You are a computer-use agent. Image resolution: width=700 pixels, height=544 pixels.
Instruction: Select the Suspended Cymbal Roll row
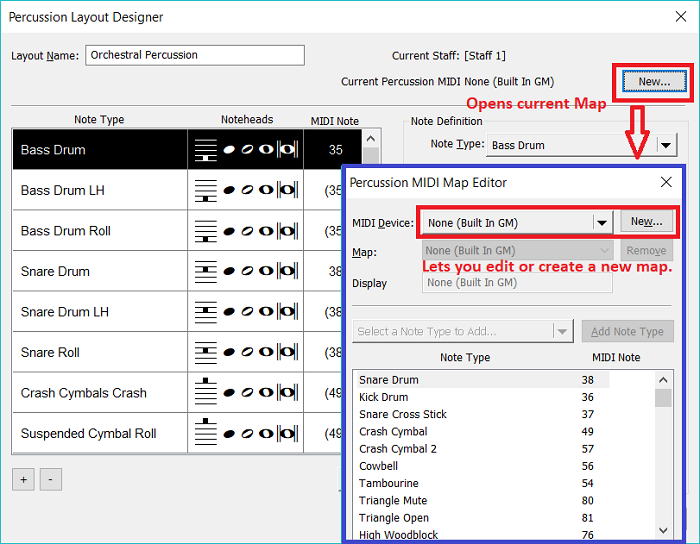[89, 434]
